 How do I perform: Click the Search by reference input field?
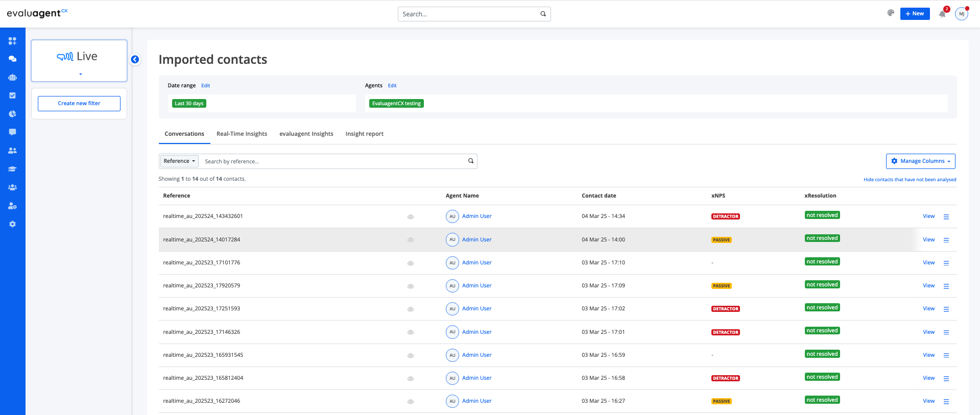pyautogui.click(x=332, y=161)
